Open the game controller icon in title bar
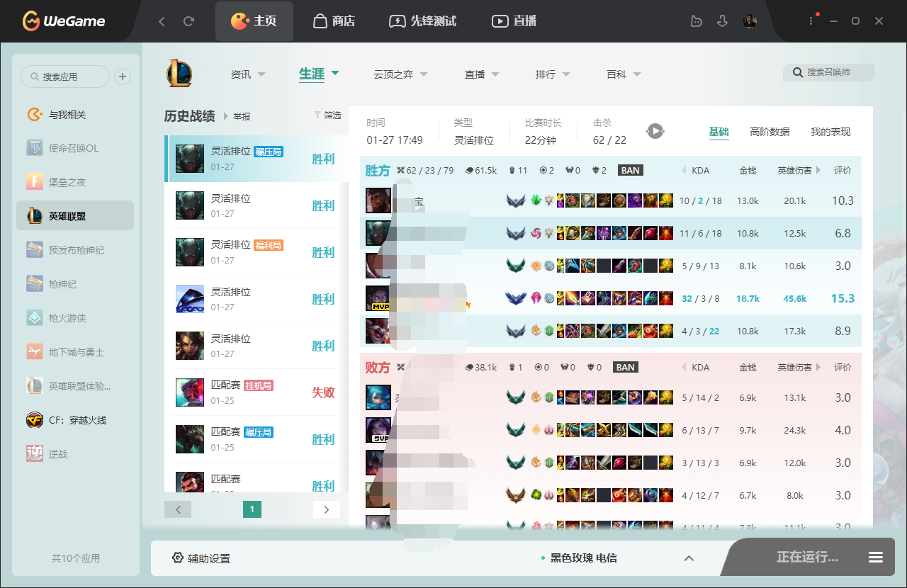The height and width of the screenshot is (588, 907). pyautogui.click(x=697, y=21)
